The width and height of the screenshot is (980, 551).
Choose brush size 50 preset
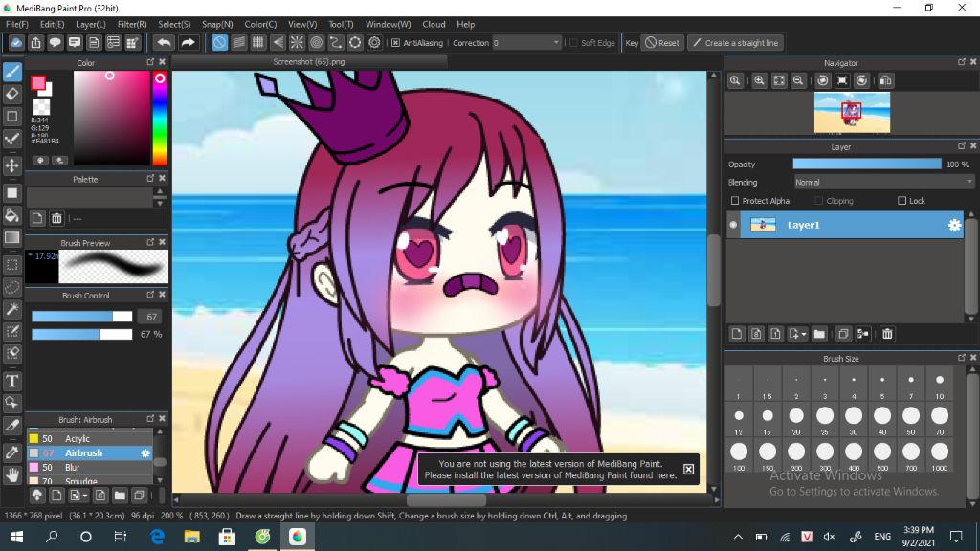(x=911, y=421)
